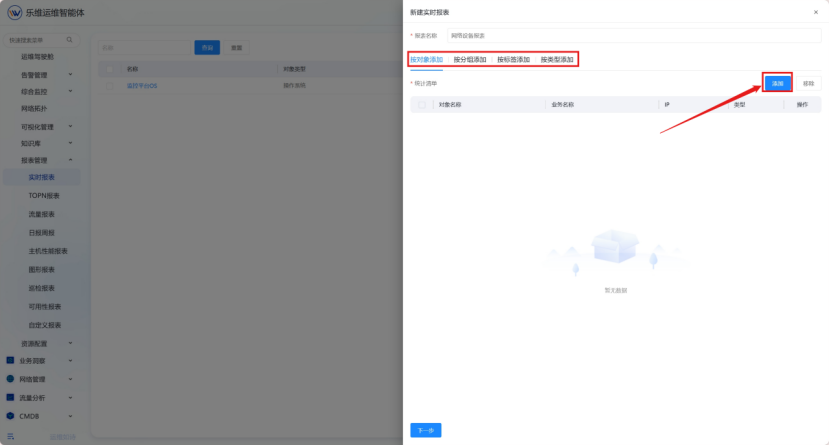830x445 pixels.
Task: Tick the select-all checkbox in the background list header
Action: click(x=110, y=69)
